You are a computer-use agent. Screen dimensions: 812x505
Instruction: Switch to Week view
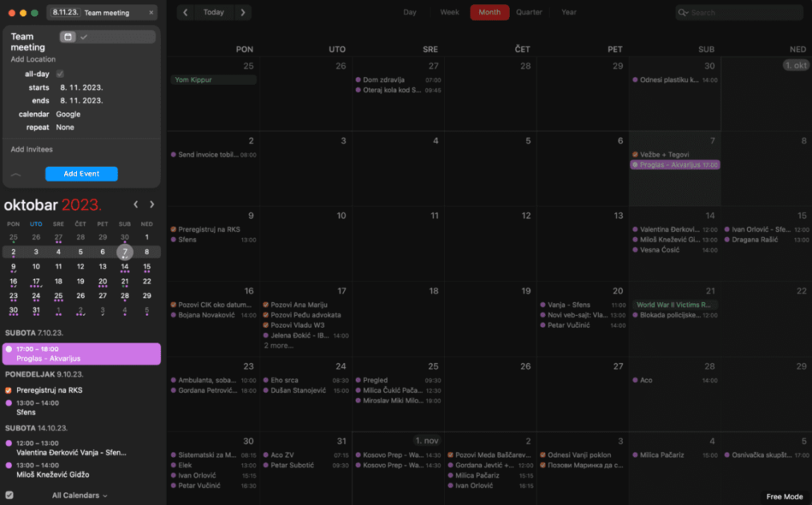coord(450,12)
